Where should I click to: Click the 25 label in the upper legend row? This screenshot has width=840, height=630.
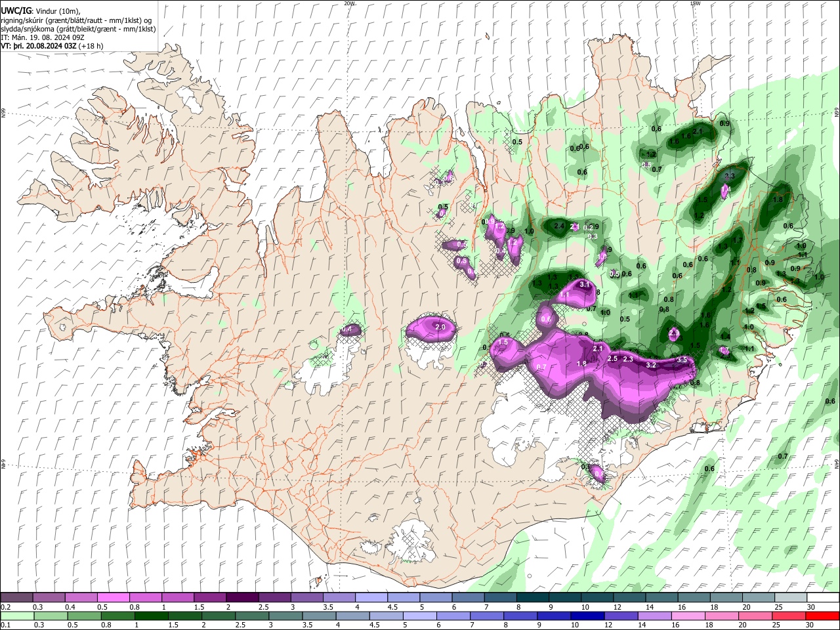[x=778, y=607]
